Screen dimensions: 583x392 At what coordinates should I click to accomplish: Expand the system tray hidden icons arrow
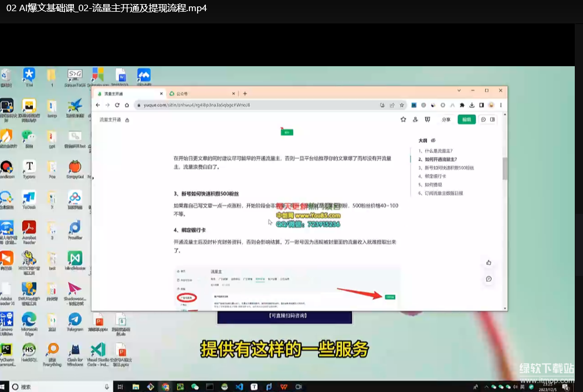pos(486,387)
